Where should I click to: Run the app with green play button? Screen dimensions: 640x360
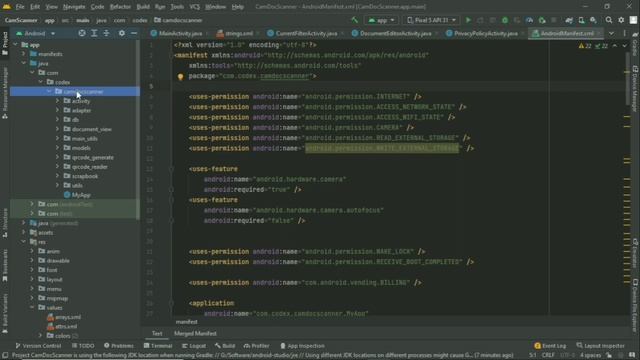click(x=468, y=20)
